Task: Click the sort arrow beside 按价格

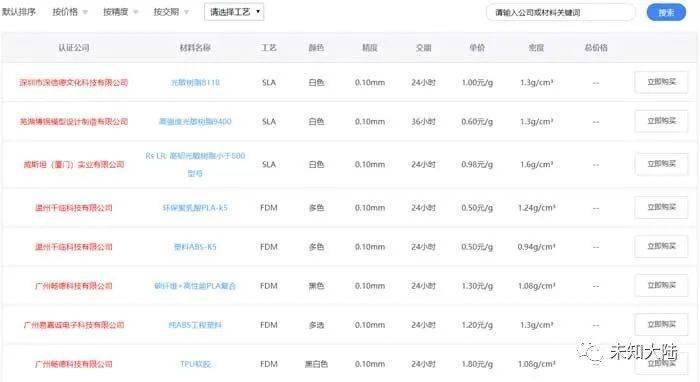Action: 85,12
